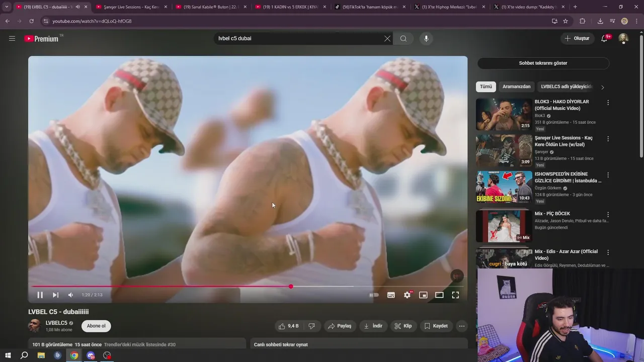
Task: Select the Aramanızdan filter chip
Action: coord(516,86)
